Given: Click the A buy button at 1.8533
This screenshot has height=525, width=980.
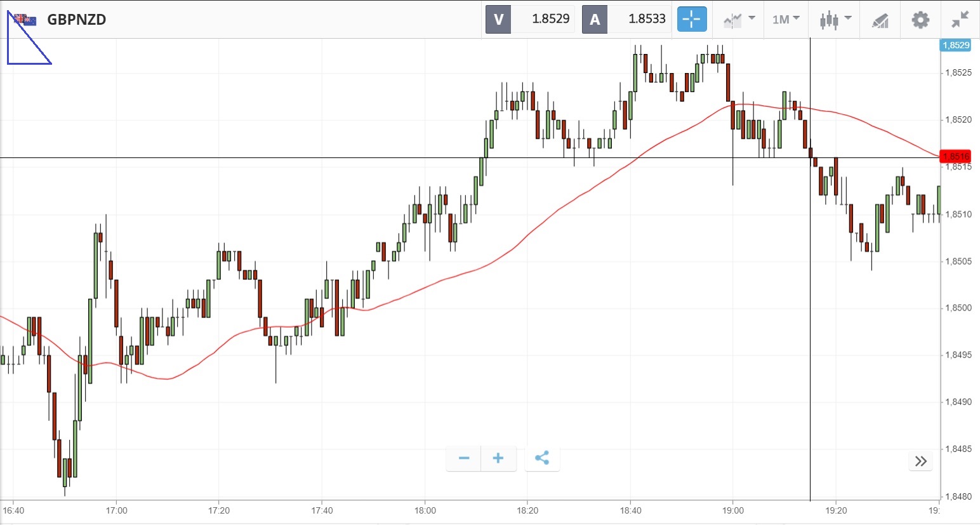Looking at the screenshot, I should click(595, 19).
